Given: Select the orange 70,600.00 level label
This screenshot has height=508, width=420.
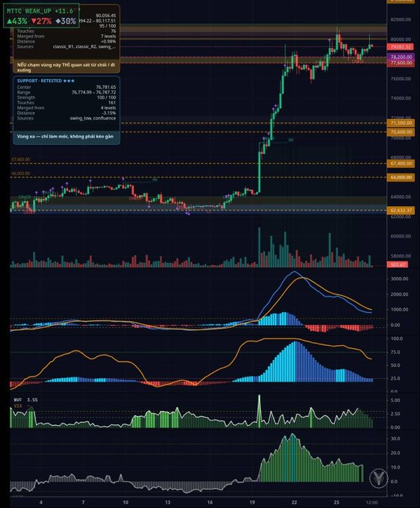Looking at the screenshot, I should pyautogui.click(x=401, y=132).
